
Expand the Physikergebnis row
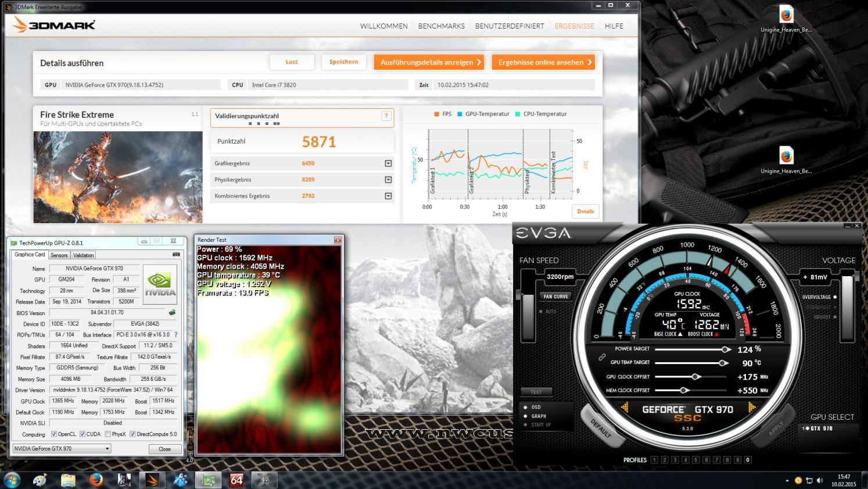(388, 180)
